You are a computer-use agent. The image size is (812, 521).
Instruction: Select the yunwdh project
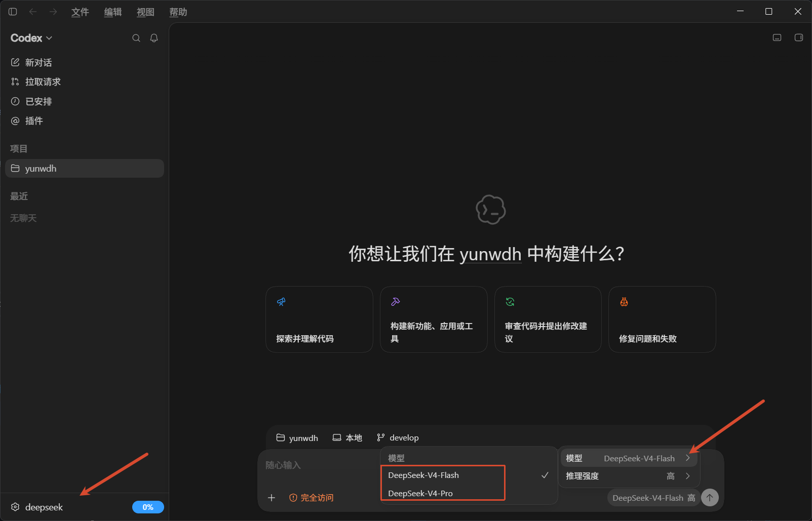(x=85, y=168)
